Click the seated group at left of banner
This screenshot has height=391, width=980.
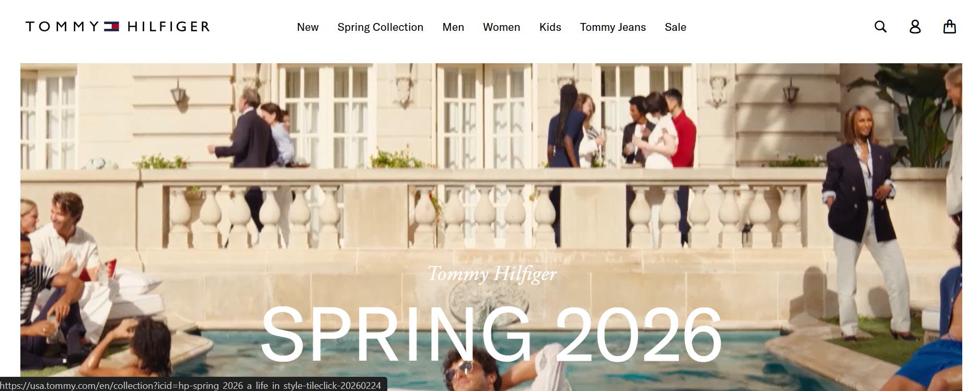[x=68, y=282]
